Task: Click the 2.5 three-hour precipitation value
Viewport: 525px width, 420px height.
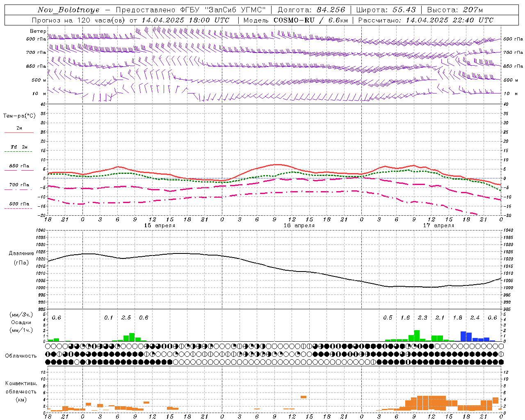Action: [126, 318]
